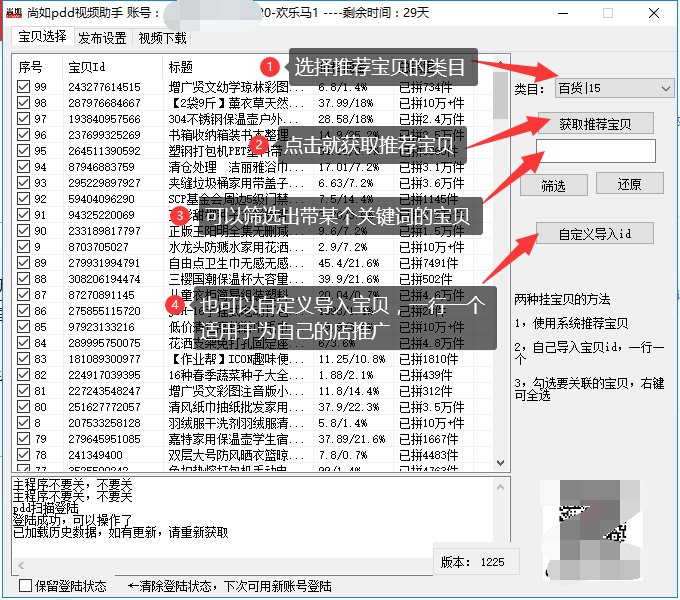Select item ID 87946883759
This screenshot has width=680, height=600.
click(x=101, y=167)
